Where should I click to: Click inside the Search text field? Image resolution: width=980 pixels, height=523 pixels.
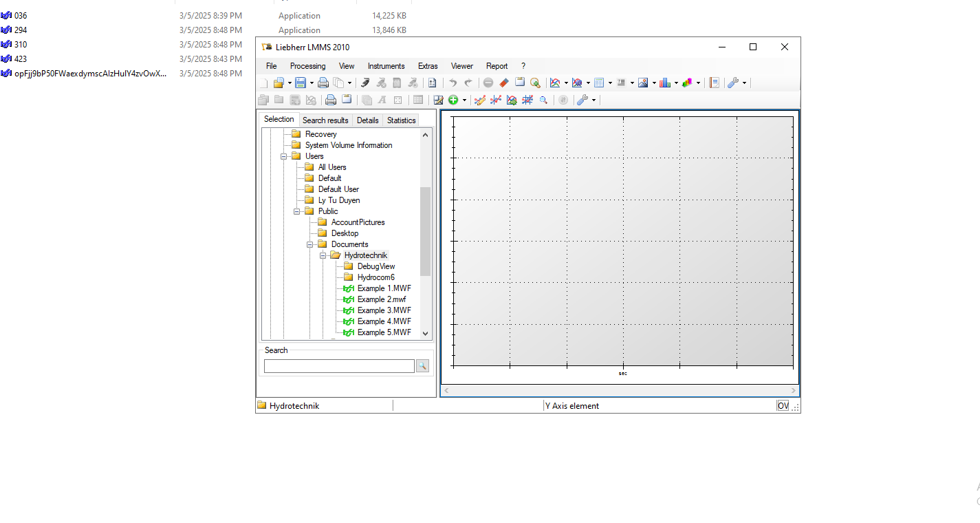[339, 366]
